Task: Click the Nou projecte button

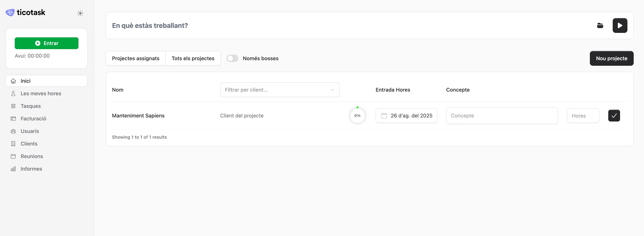Action: tap(611, 58)
